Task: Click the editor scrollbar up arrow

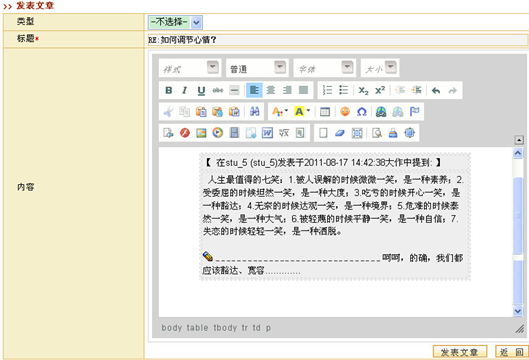Action: 518,153
